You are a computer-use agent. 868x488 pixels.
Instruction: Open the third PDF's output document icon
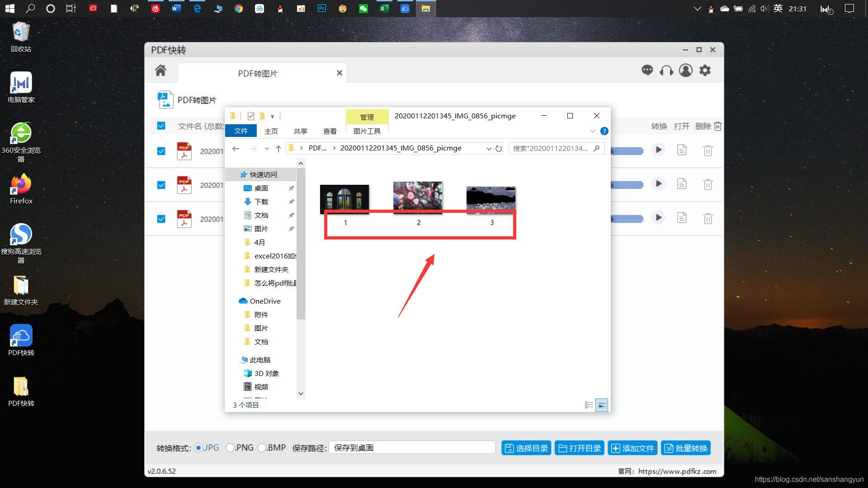(x=682, y=218)
